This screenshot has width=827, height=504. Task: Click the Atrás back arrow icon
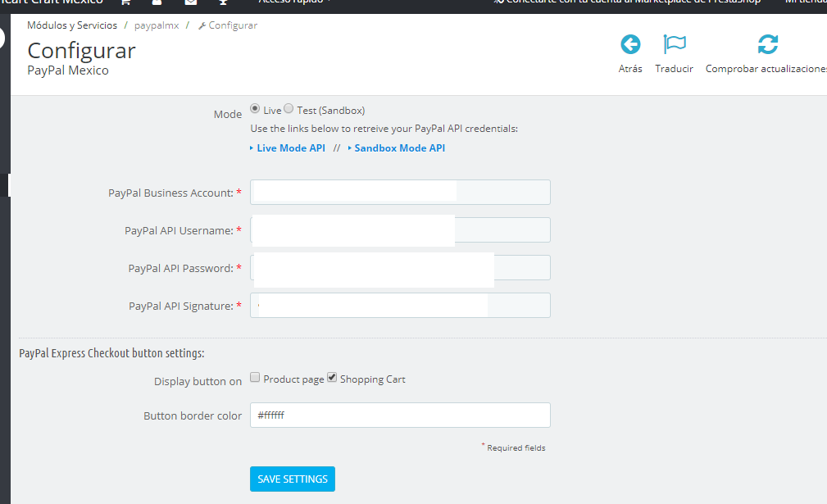(x=630, y=44)
